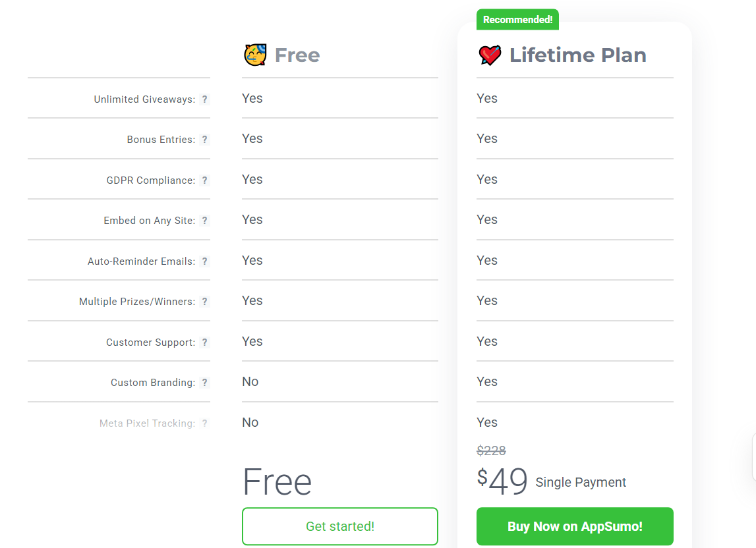Open the Auto-Reminder Emails tooltip icon
The image size is (756, 548).
coord(204,261)
